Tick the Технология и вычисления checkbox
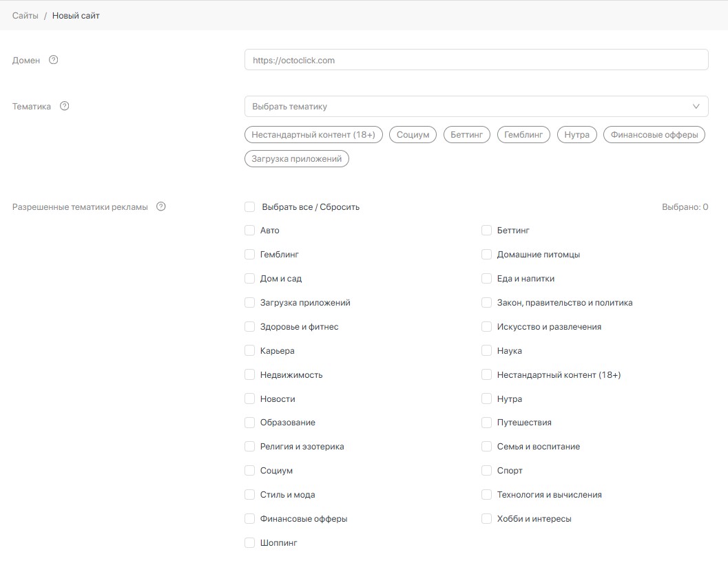 tap(487, 495)
